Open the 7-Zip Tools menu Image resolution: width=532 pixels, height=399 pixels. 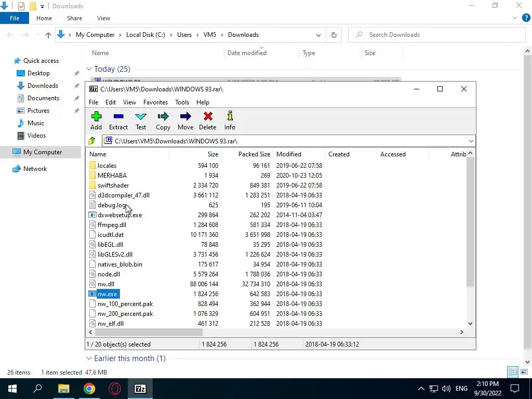click(x=182, y=102)
